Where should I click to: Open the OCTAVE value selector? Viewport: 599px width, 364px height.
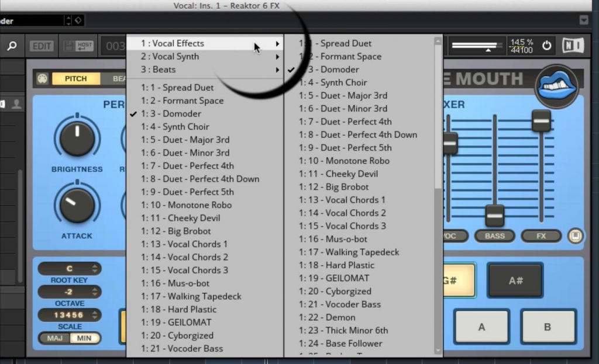pos(70,292)
